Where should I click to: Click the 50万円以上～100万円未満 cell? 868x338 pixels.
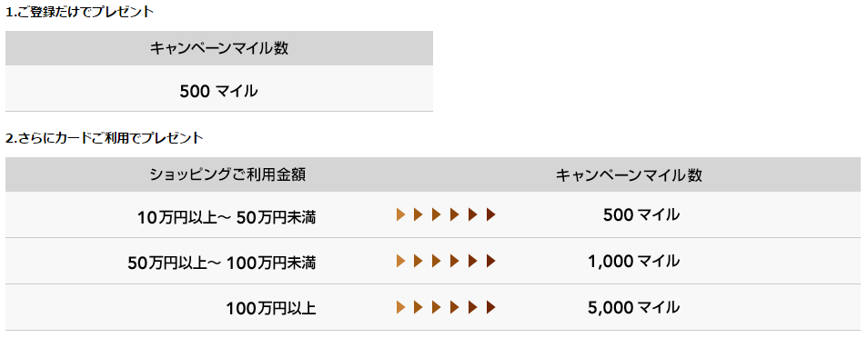point(221,263)
